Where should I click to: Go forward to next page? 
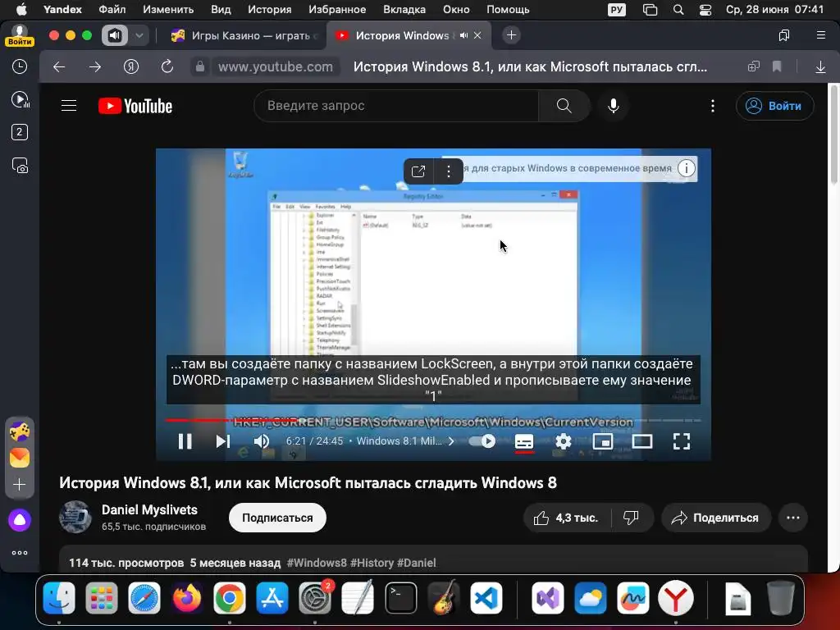tap(95, 67)
